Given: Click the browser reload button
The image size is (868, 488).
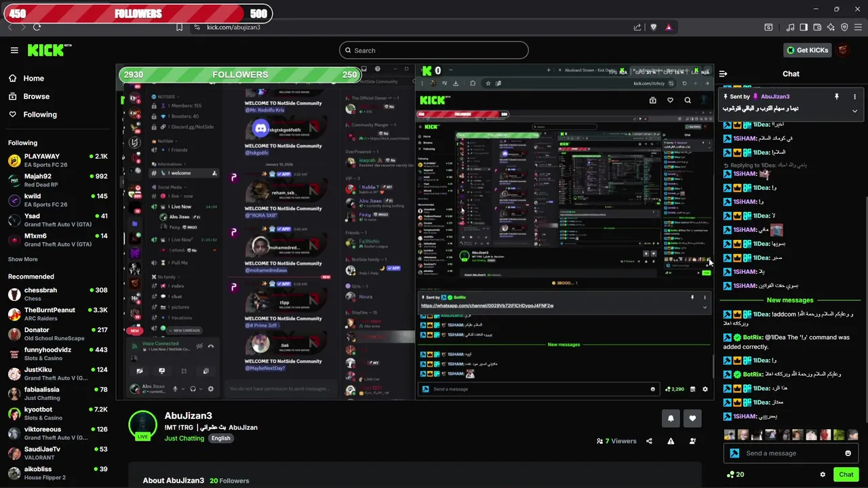Looking at the screenshot, I should [37, 27].
